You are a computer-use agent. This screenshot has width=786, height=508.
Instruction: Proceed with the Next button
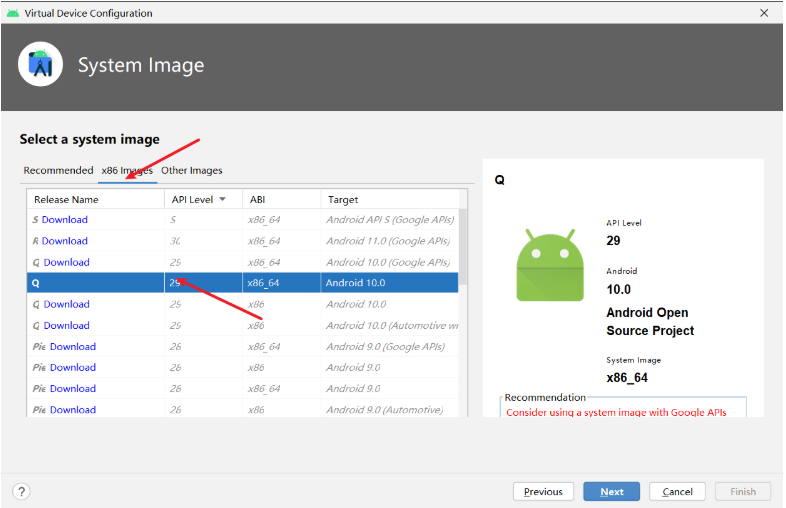(x=612, y=491)
